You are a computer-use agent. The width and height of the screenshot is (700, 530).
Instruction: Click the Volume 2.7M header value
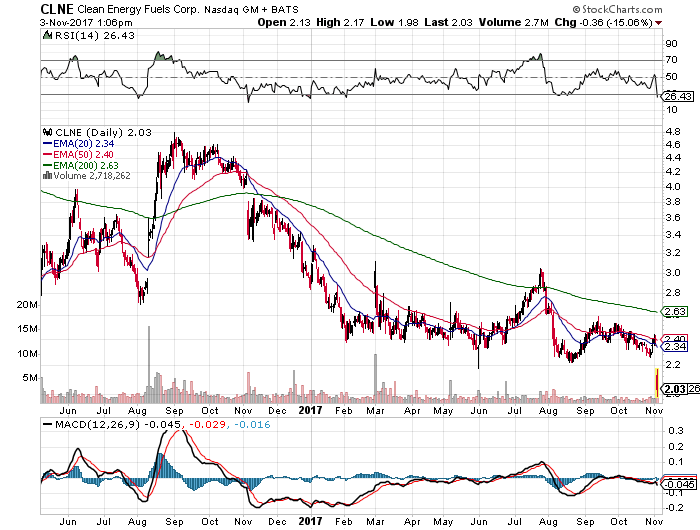[513, 22]
